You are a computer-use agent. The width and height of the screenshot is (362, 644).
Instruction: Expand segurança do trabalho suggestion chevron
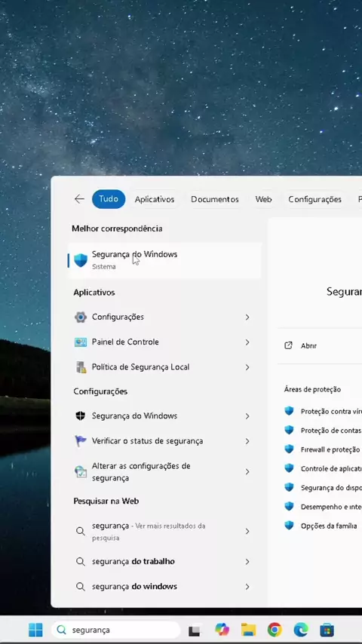pyautogui.click(x=247, y=562)
